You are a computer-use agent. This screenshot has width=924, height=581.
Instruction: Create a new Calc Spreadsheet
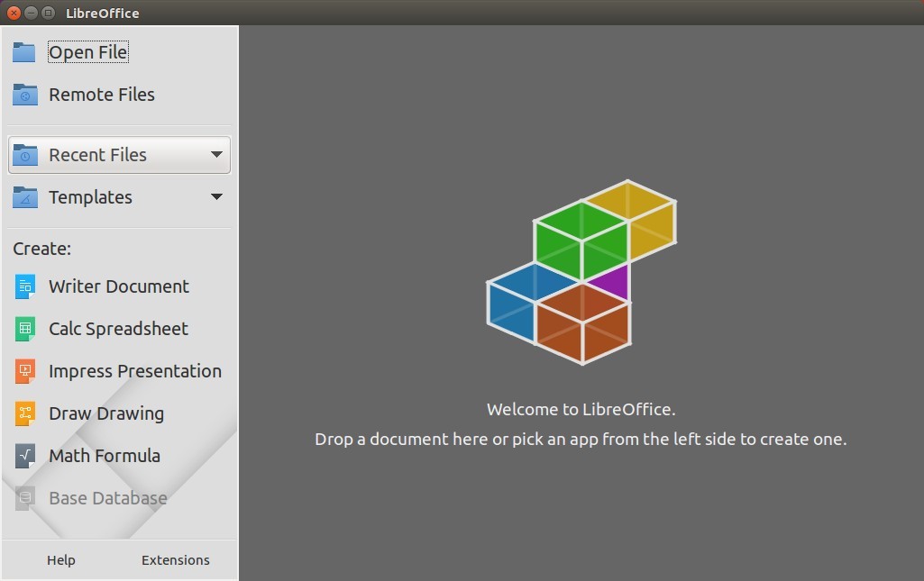118,329
